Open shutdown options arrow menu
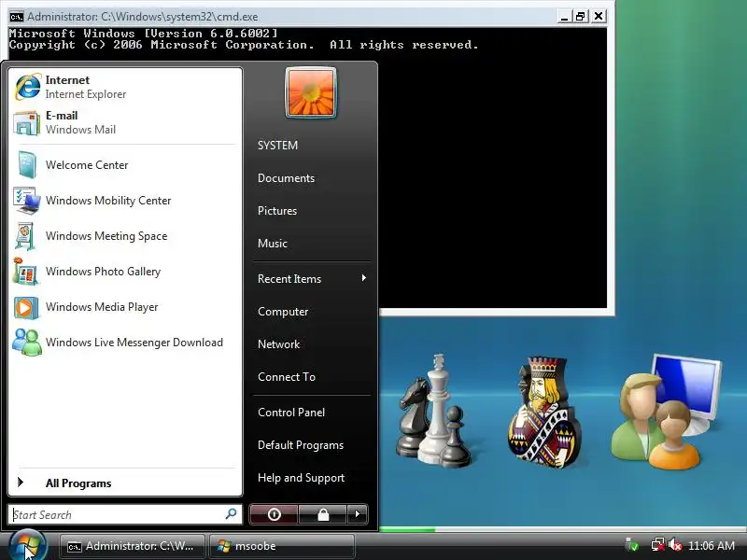Screen dimensions: 747x560 [358, 514]
